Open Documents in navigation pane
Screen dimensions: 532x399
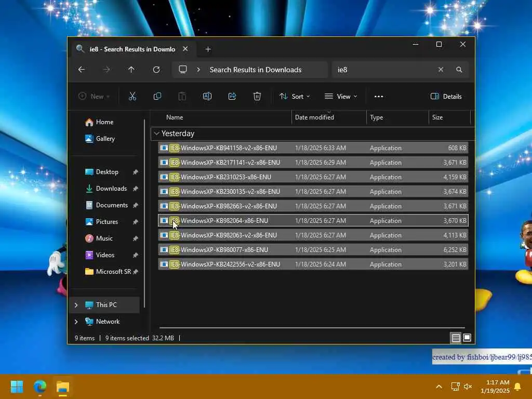click(106, 205)
